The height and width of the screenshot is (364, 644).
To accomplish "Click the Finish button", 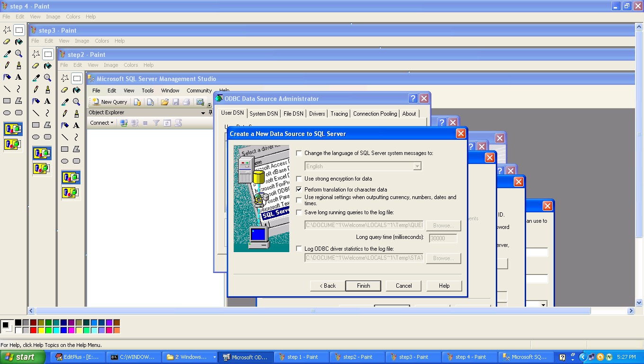I will pyautogui.click(x=363, y=286).
